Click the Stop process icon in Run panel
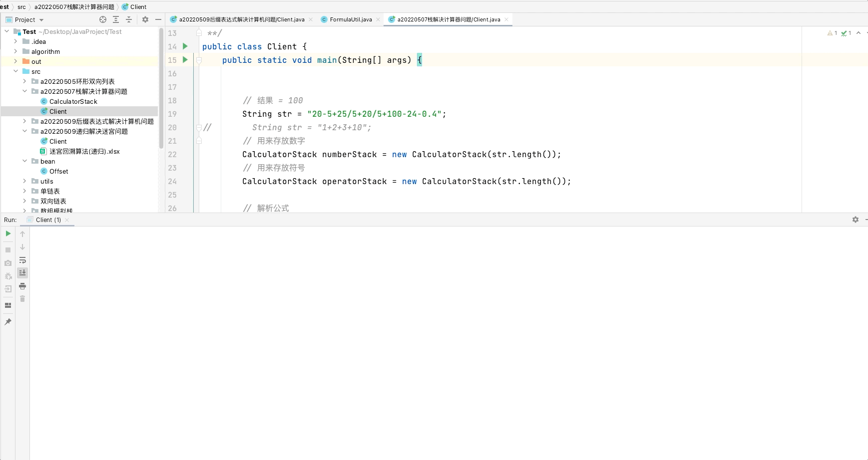This screenshot has width=868, height=460. pos(8,249)
